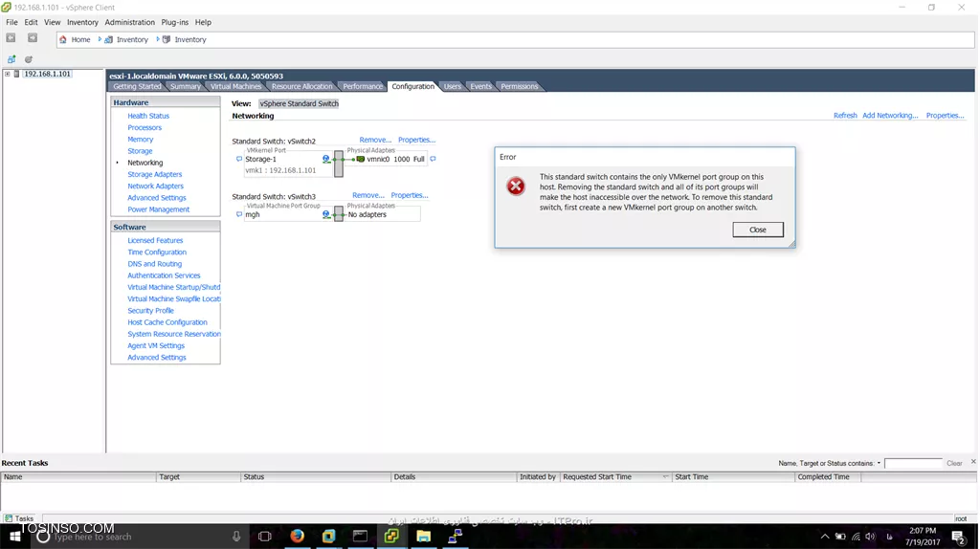Screen dimensions: 980x549
Task: Click the Windows search box
Action: tap(141, 537)
